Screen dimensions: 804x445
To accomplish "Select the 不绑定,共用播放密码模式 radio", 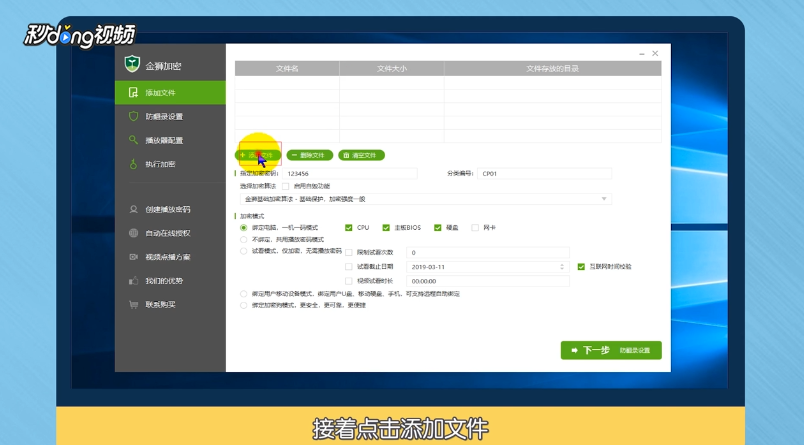I will [x=244, y=239].
